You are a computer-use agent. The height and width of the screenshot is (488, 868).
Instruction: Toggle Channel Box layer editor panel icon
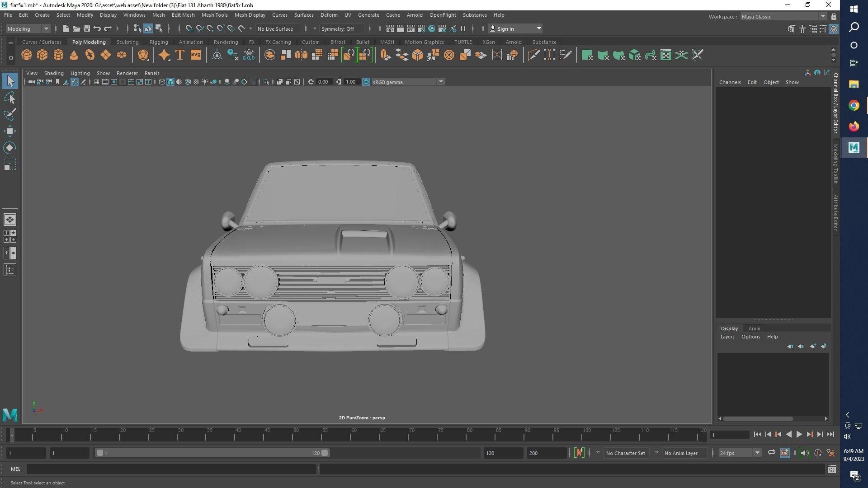pos(834,28)
